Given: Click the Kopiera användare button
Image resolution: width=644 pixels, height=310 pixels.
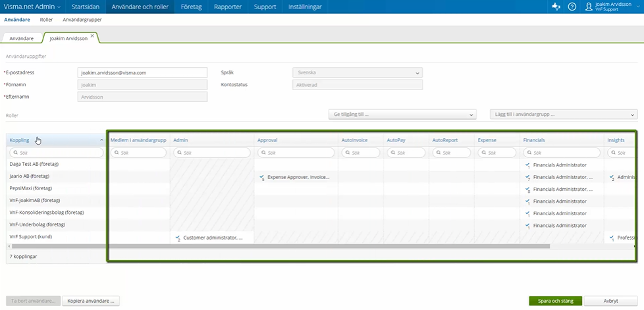Looking at the screenshot, I should [x=91, y=301].
